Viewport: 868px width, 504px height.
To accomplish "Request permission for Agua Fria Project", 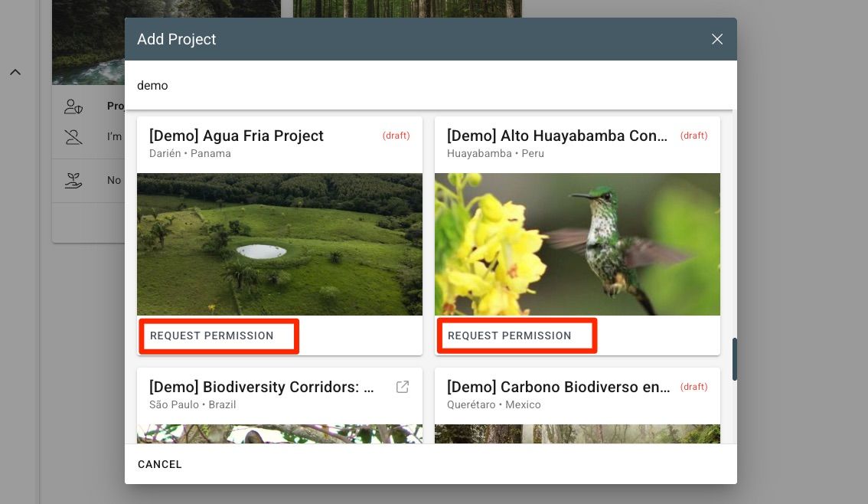I will coord(211,335).
